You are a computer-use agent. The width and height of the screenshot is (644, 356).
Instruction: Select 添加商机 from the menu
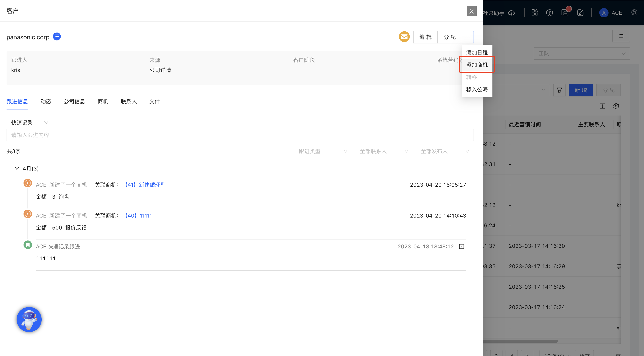tap(477, 65)
